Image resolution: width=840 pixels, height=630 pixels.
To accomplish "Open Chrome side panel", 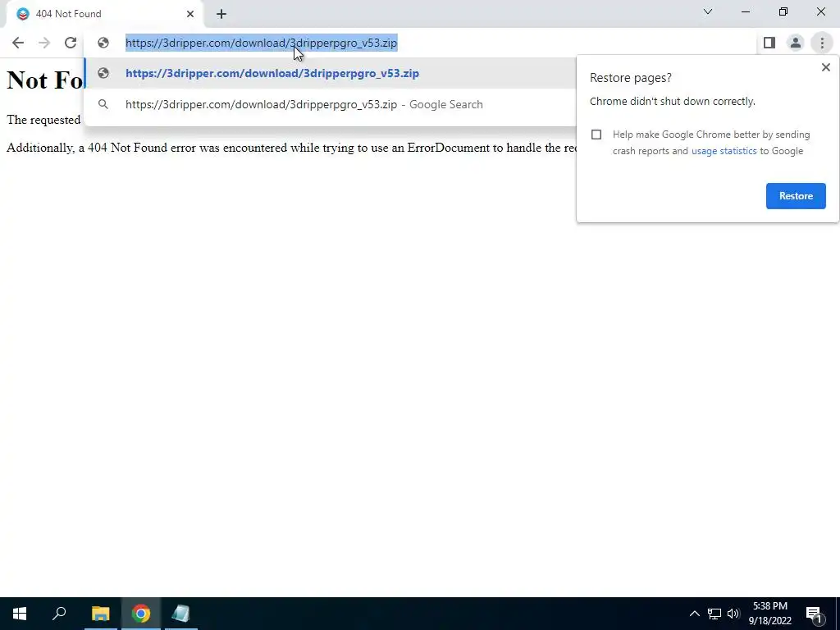I will pyautogui.click(x=769, y=43).
